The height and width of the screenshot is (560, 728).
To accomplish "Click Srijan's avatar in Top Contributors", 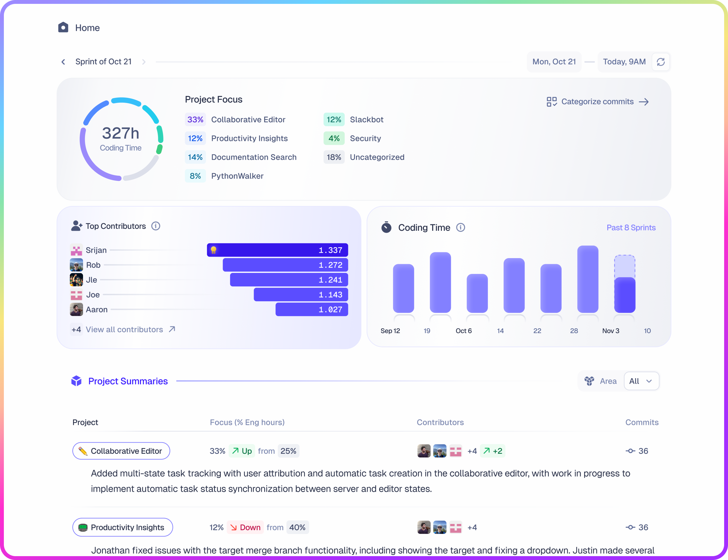I will [76, 250].
